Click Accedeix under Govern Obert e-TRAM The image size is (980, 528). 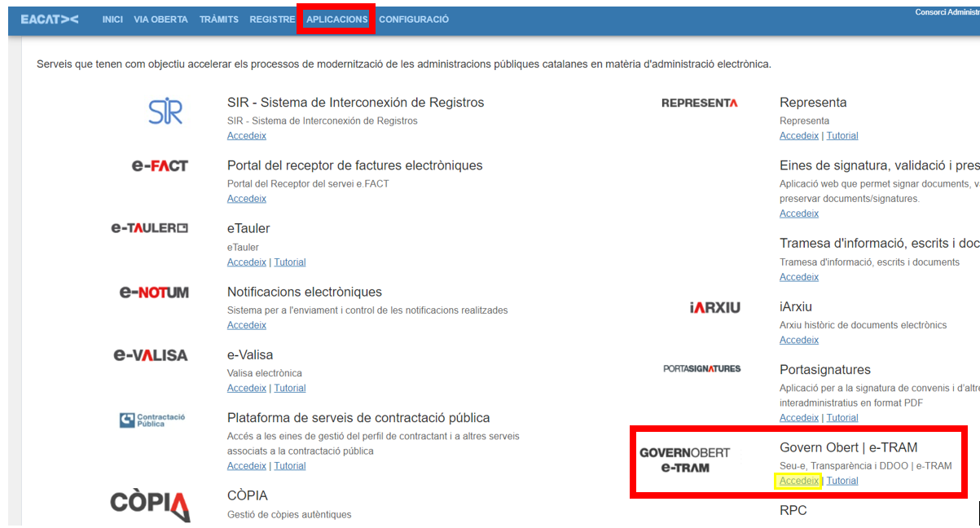799,481
